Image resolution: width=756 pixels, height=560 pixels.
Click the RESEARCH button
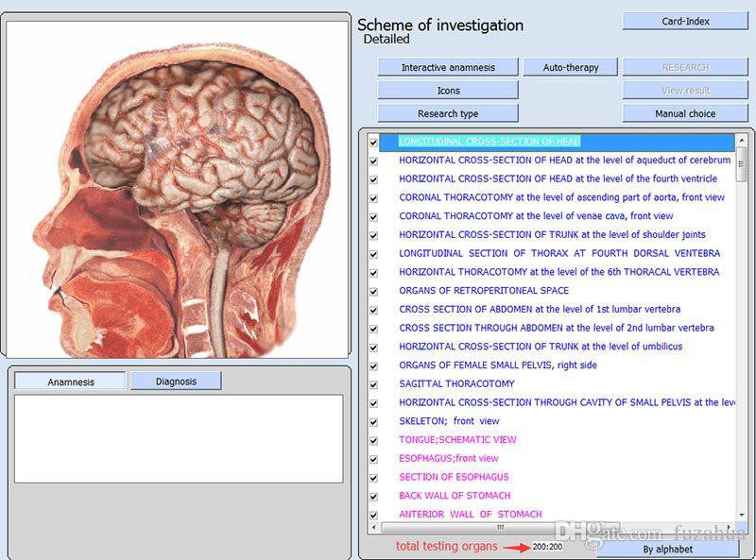coord(688,67)
